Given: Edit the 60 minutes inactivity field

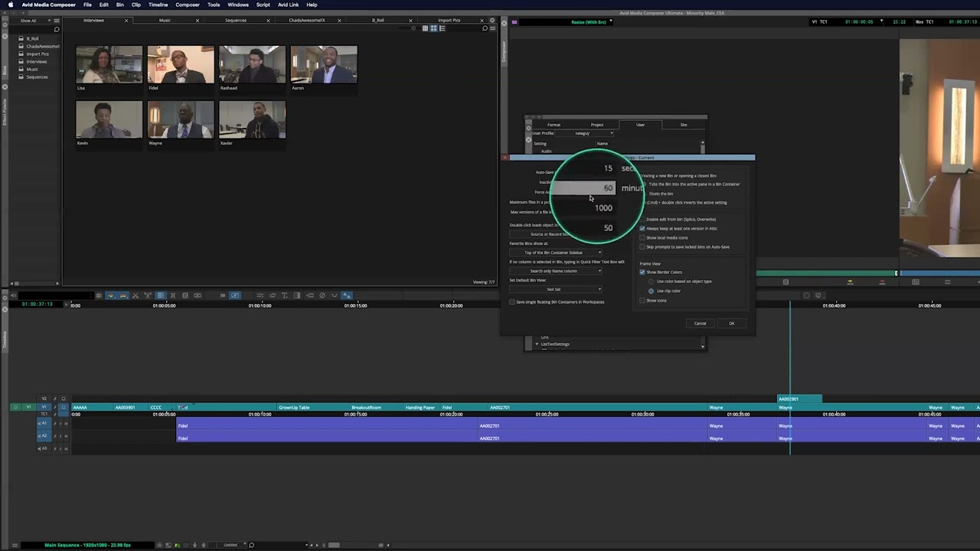Looking at the screenshot, I should click(583, 187).
